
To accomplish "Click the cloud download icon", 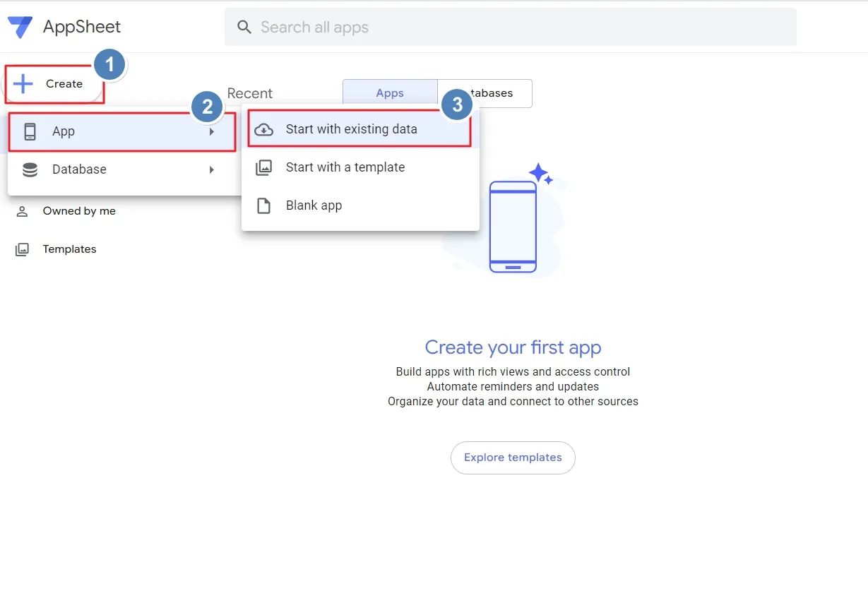I will coord(263,129).
